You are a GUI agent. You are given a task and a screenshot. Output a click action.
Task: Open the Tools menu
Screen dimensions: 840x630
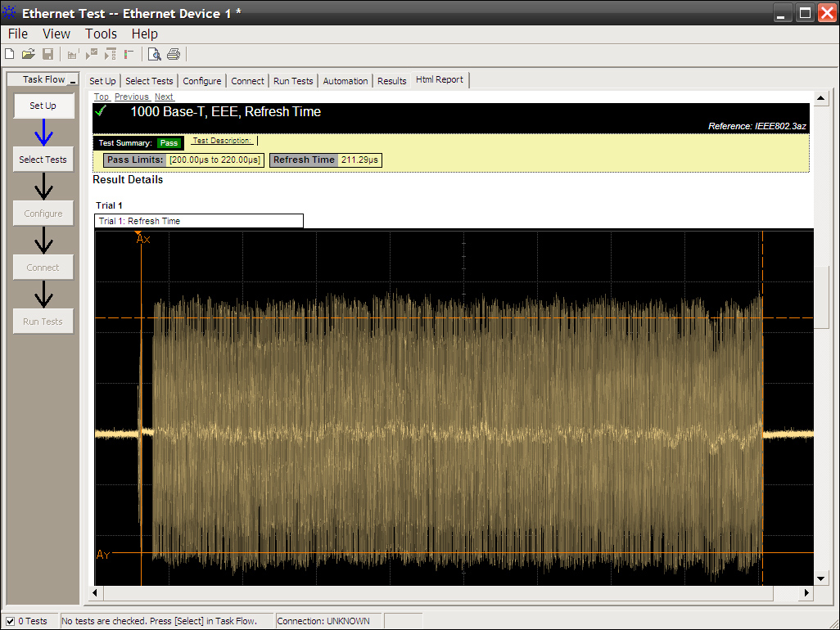[x=101, y=34]
